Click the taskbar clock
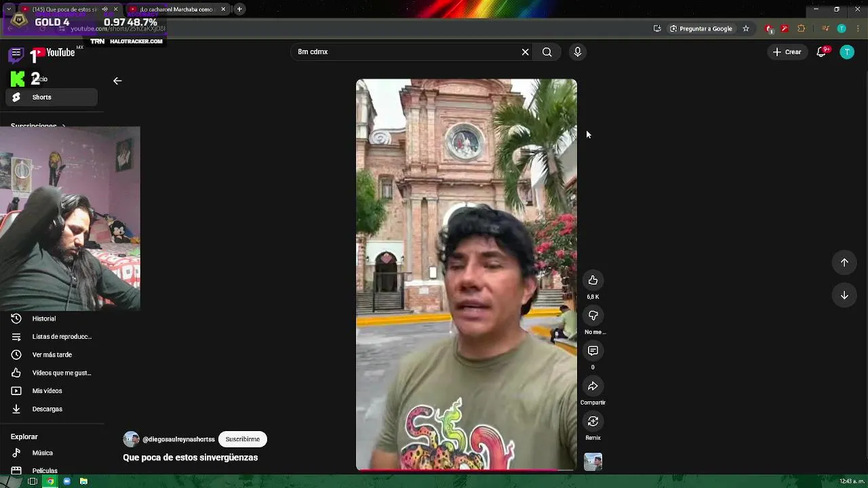 click(x=852, y=481)
